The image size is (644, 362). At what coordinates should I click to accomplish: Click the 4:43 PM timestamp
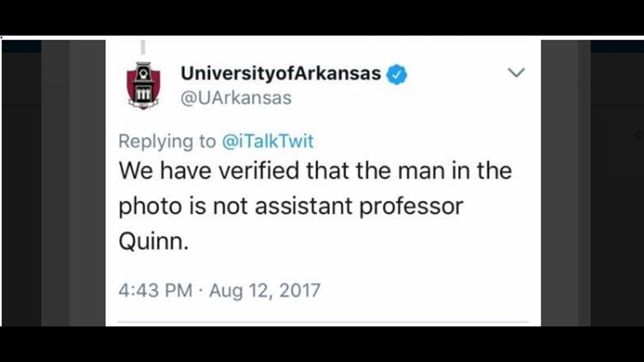[156, 291]
